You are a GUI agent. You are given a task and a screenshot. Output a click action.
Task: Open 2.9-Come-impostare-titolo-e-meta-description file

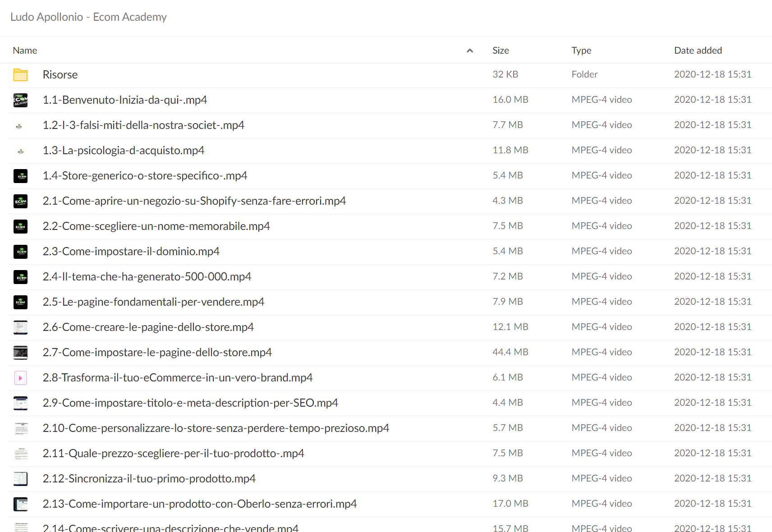click(190, 403)
